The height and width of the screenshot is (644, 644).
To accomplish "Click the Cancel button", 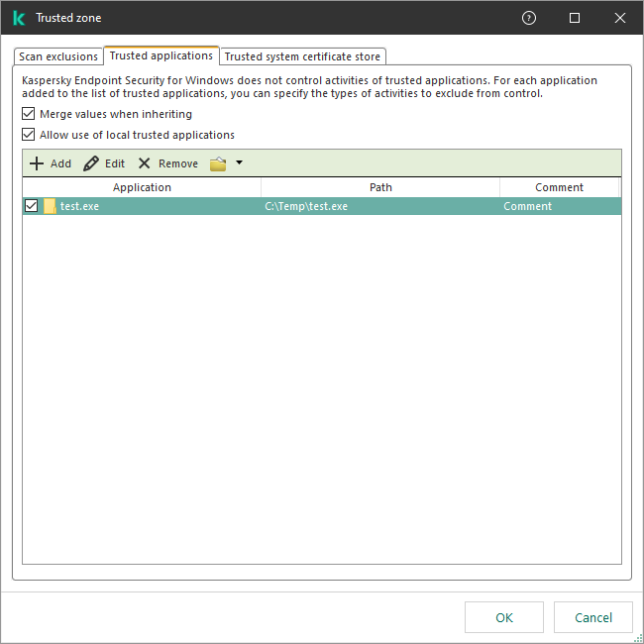I will [593, 617].
